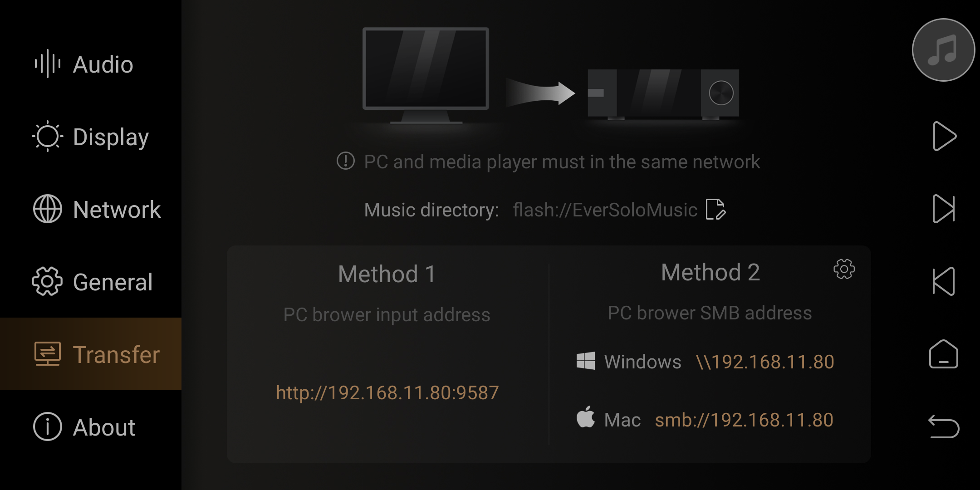The width and height of the screenshot is (980, 490).
Task: Click the play button on right bar
Action: pyautogui.click(x=945, y=136)
